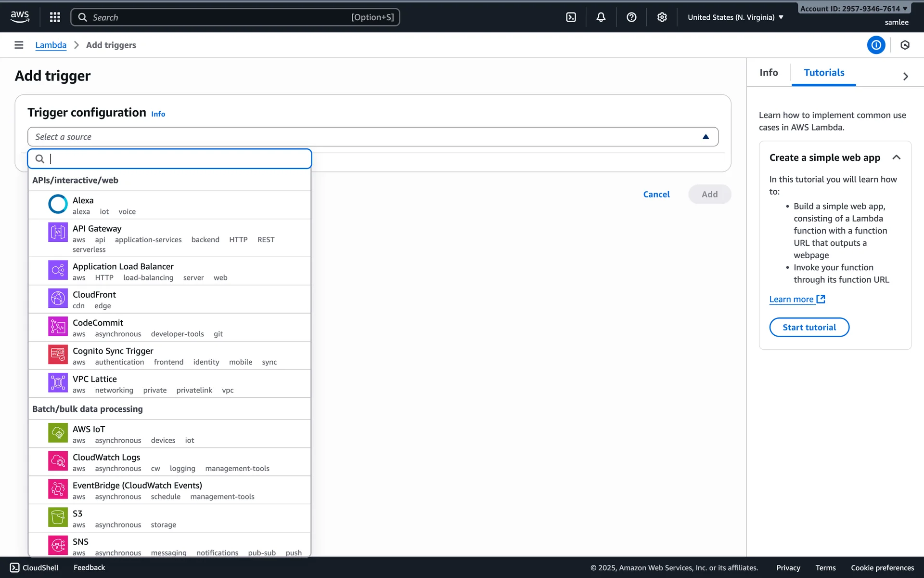The width and height of the screenshot is (924, 578).
Task: Select the Alexa trigger icon
Action: 58,204
